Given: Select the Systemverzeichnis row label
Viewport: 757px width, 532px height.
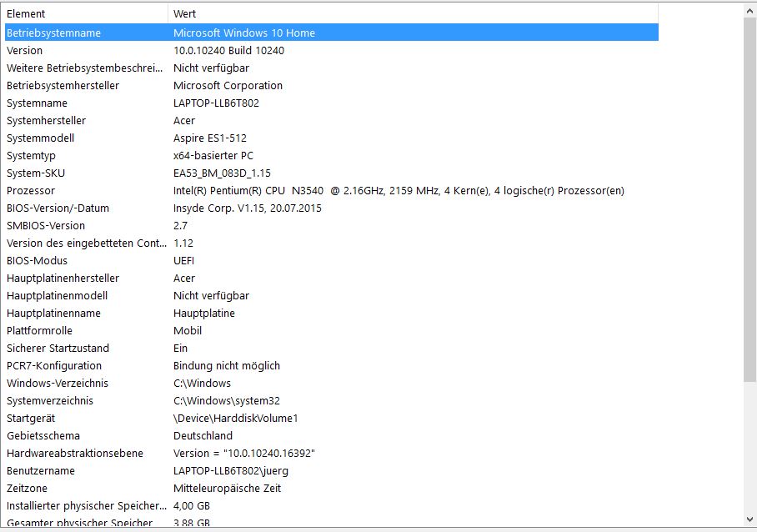Looking at the screenshot, I should point(50,401).
